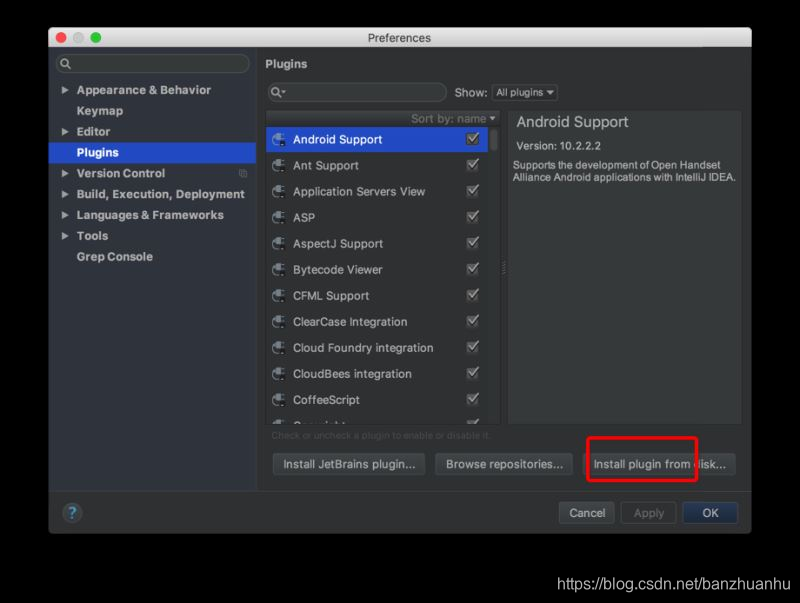The height and width of the screenshot is (603, 800).
Task: Click Install JetBrains plugin button
Action: point(349,464)
